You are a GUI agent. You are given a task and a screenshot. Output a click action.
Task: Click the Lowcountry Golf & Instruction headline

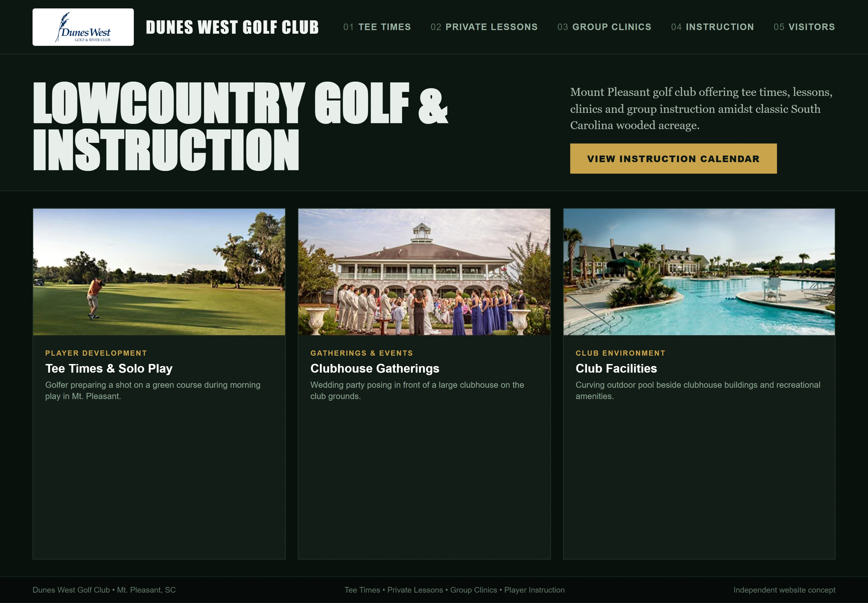241,126
